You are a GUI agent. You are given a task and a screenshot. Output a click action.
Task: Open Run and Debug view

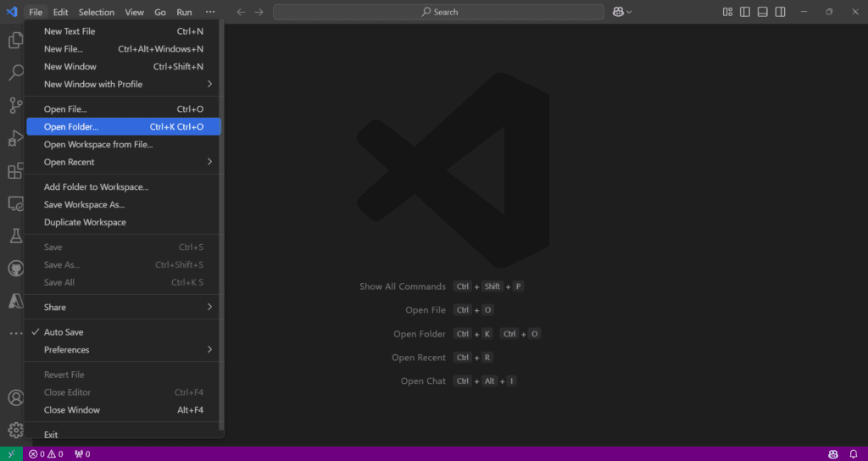(x=15, y=138)
